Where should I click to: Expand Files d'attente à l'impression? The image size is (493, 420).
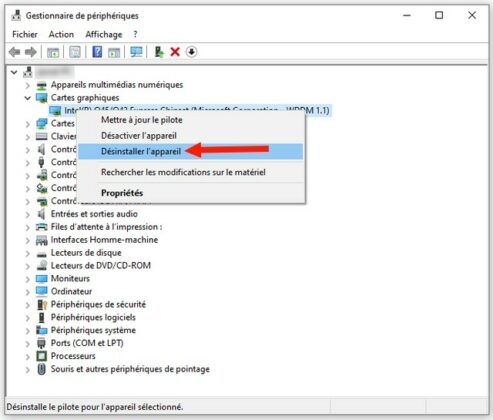click(x=28, y=227)
